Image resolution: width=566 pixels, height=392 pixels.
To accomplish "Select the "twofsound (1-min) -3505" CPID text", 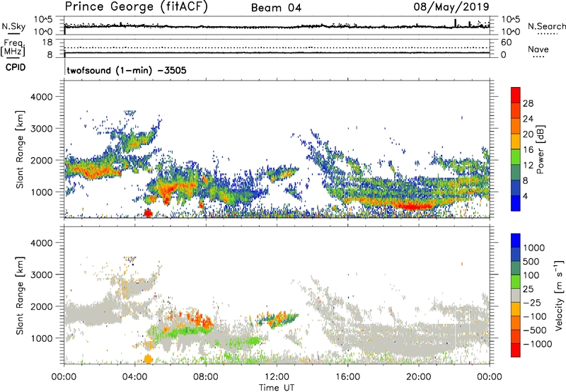I will 127,70.
